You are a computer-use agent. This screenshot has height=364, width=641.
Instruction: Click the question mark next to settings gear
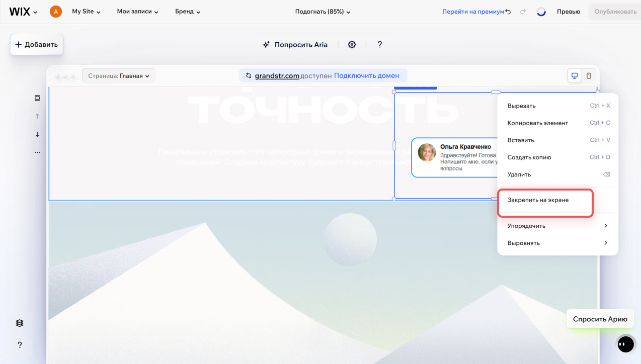pyautogui.click(x=380, y=45)
